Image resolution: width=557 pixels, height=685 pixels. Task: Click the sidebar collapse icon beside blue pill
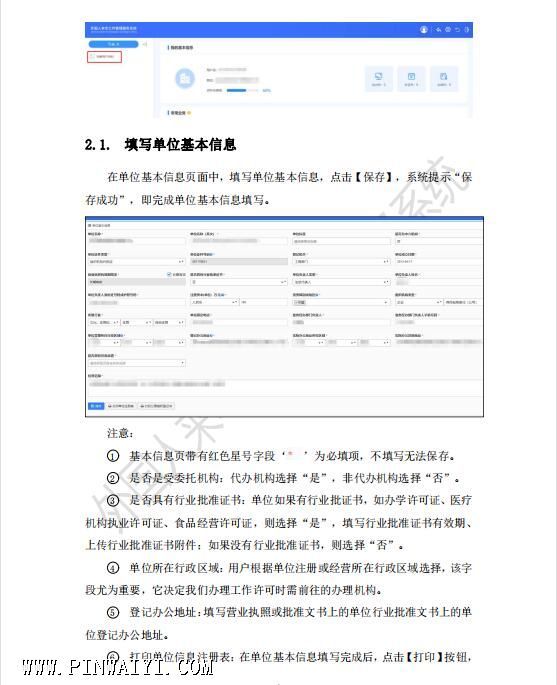(x=145, y=44)
